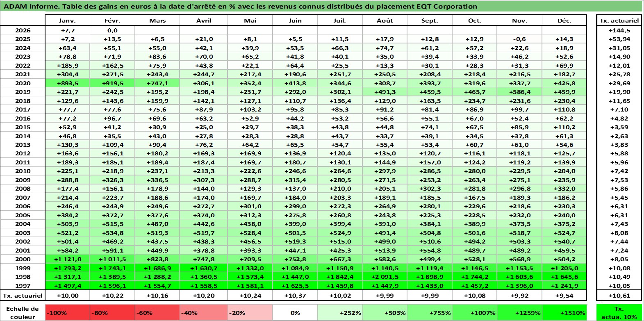Click the '+332,0' cell for December 2008
Image resolution: width=644 pixels, height=321 pixels.
[564, 189]
